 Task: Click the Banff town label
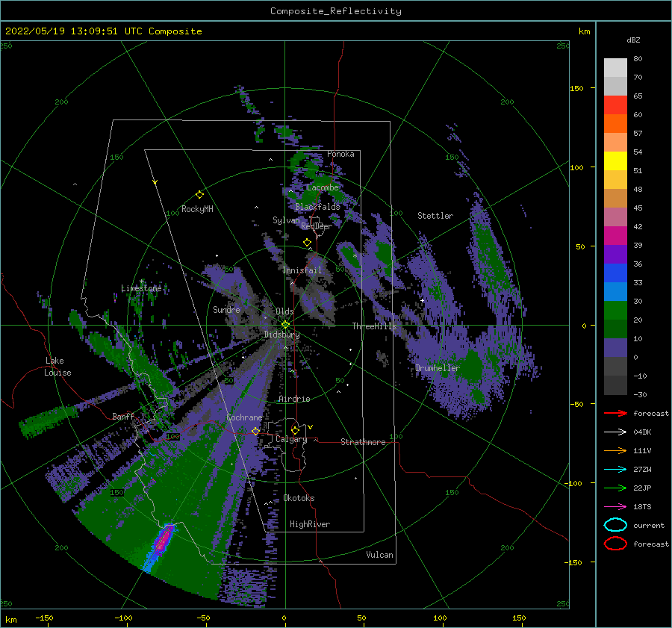click(x=123, y=416)
